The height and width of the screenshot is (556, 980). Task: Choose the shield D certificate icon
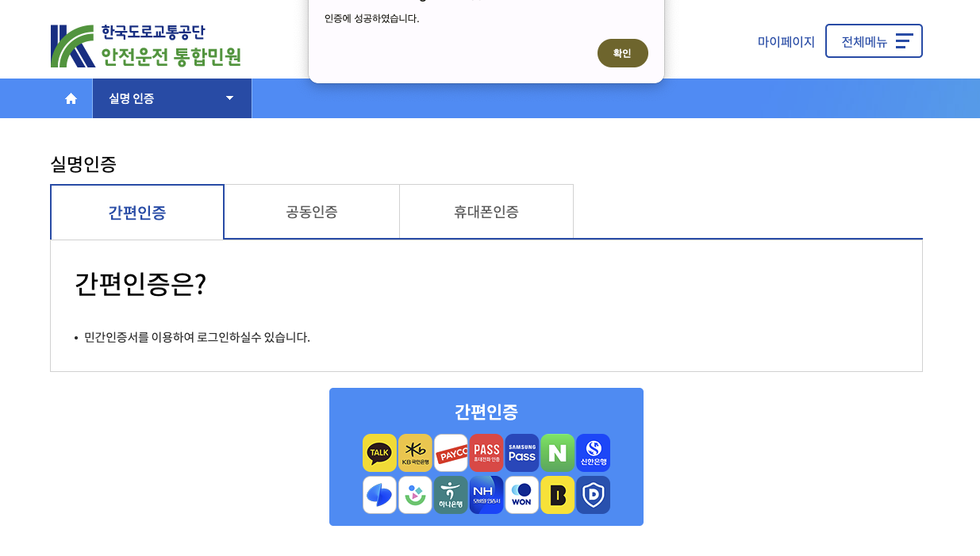[593, 495]
